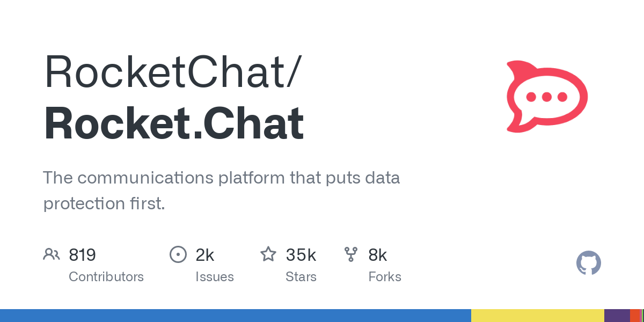This screenshot has width=644, height=322.
Task: Click the issues circle icon
Action: 178,254
